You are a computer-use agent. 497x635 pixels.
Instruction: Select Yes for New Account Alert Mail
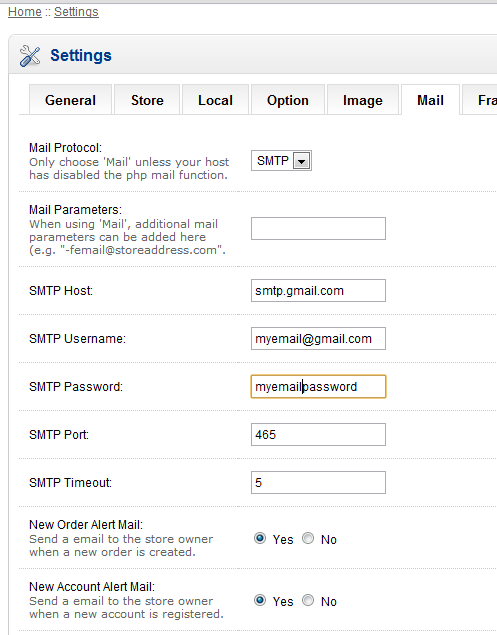[260, 600]
